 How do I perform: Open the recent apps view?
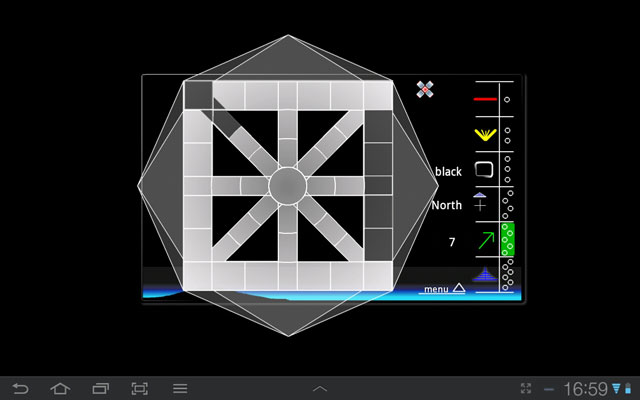100,389
